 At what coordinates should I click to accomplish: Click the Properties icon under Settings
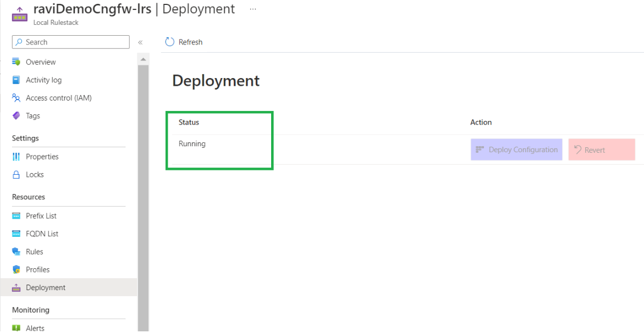pos(16,157)
